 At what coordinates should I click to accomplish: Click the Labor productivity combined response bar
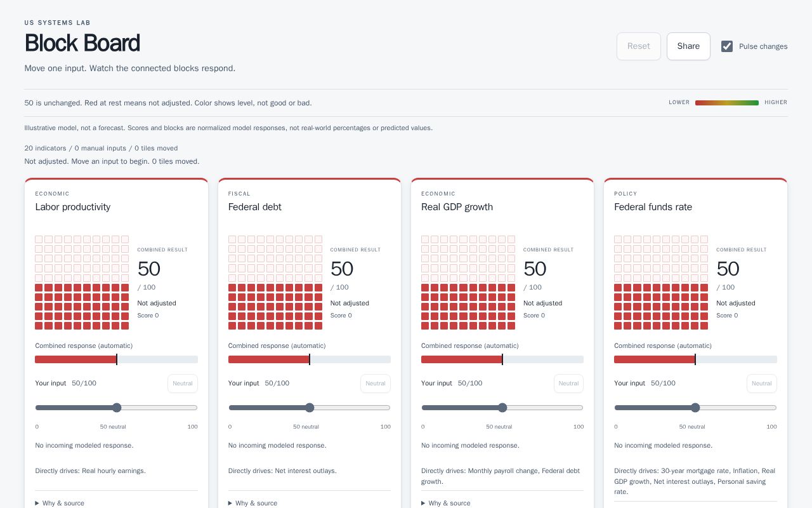coord(117,359)
